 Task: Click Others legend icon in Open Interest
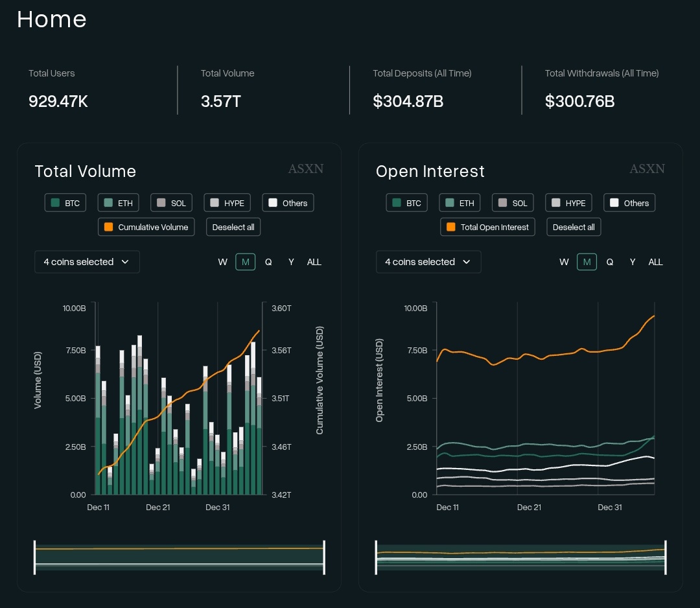pos(614,203)
